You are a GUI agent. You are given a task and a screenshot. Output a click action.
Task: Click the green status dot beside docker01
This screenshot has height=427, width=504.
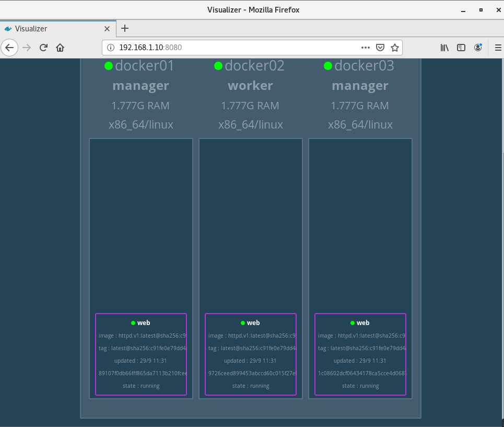109,66
